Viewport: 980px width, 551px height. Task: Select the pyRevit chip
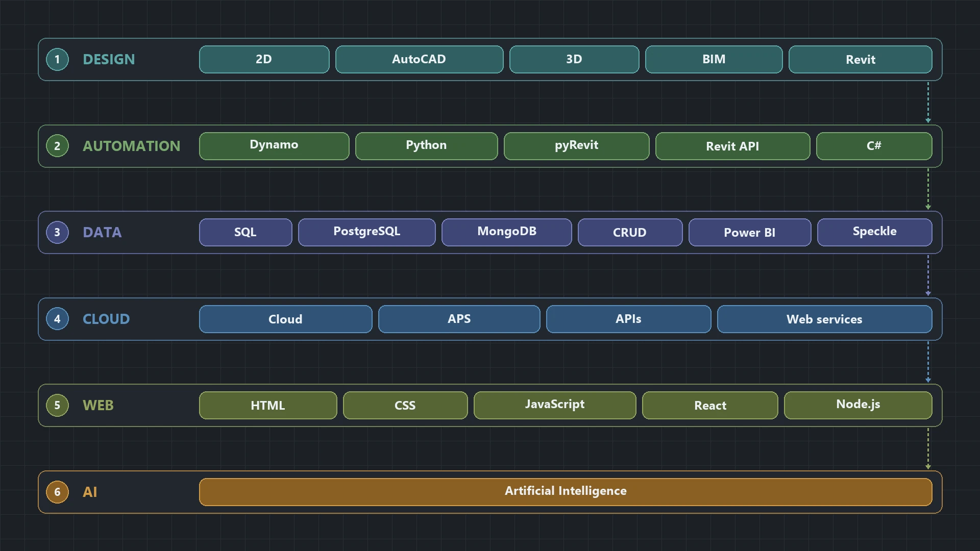(x=577, y=146)
